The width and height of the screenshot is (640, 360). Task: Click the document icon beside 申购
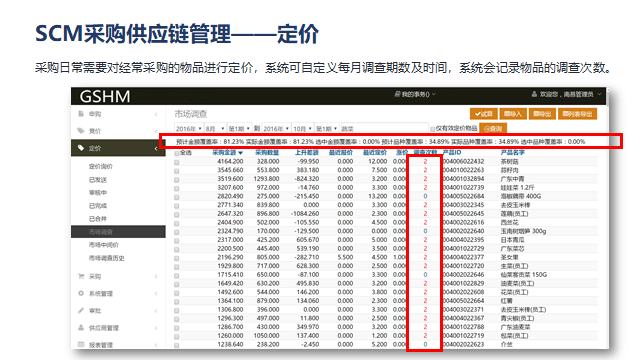(x=81, y=113)
